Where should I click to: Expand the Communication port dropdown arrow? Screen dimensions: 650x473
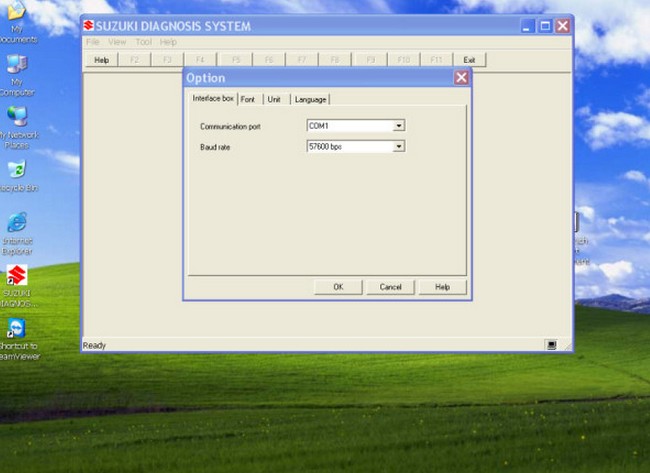[399, 126]
